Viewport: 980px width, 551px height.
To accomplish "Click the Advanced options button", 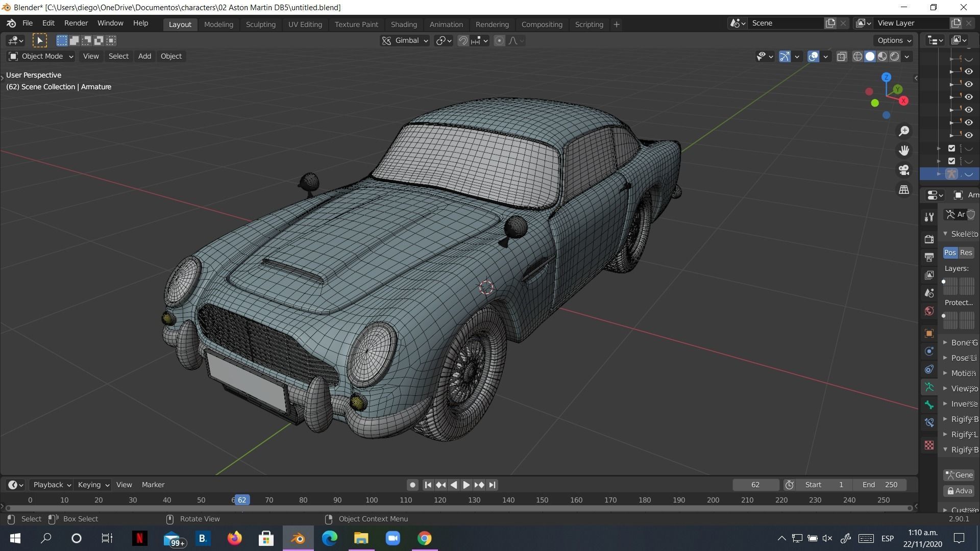I will [x=959, y=491].
